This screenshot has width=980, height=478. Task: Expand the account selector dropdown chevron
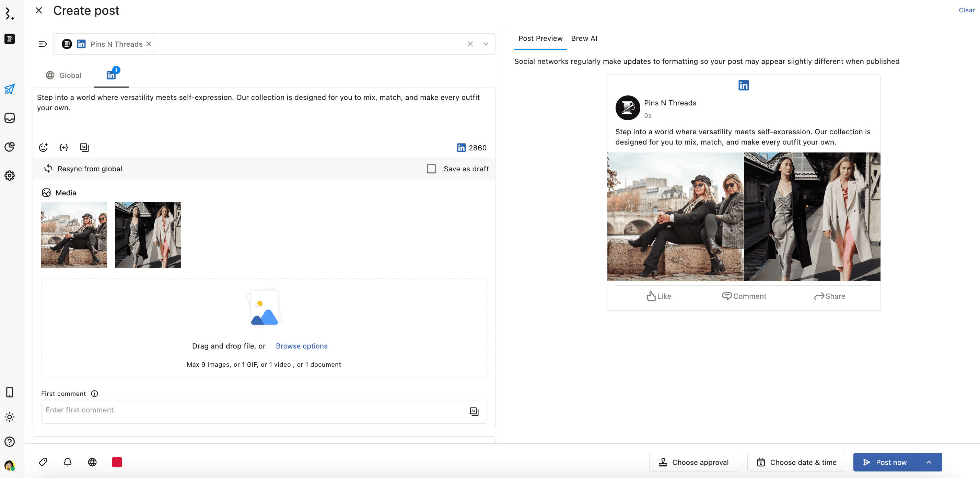486,44
